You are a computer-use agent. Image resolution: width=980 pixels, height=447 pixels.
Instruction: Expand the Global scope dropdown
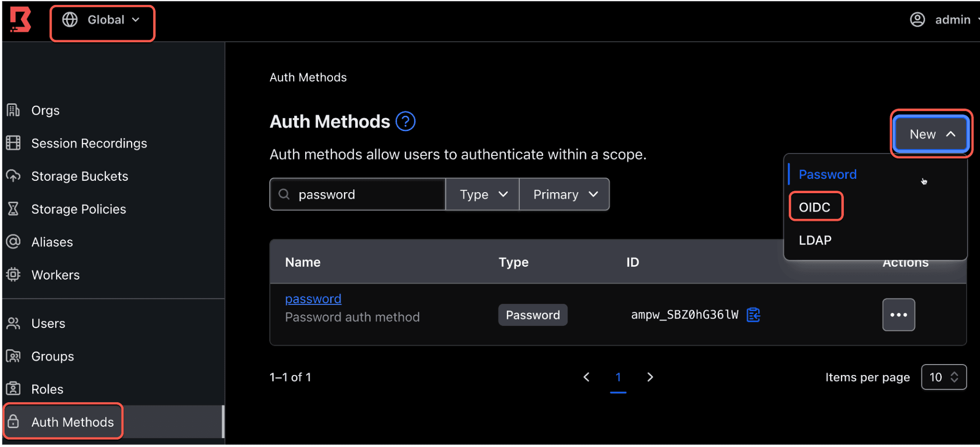[102, 20]
